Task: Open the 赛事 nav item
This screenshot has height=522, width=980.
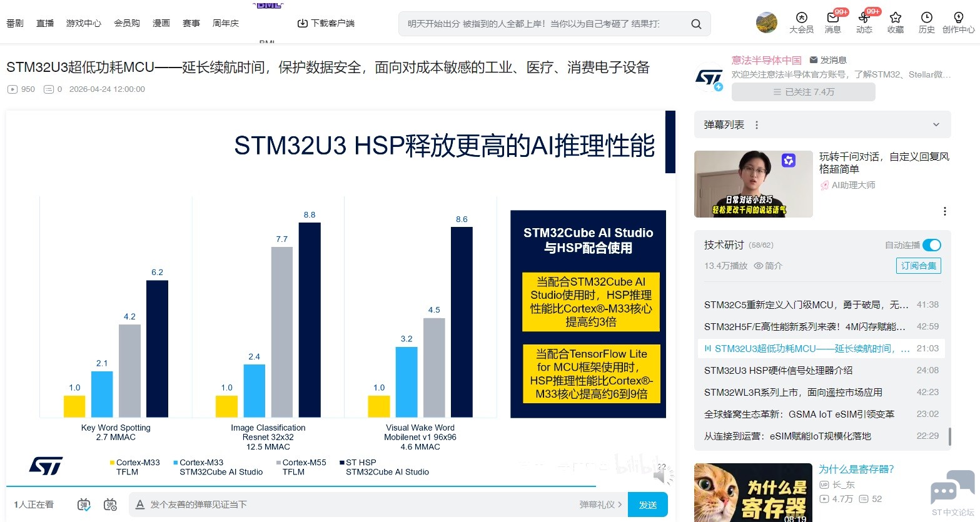Action: (x=191, y=23)
